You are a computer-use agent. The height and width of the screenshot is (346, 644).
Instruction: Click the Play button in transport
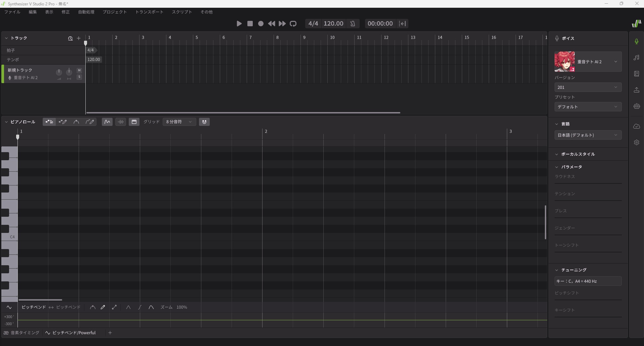[239, 24]
